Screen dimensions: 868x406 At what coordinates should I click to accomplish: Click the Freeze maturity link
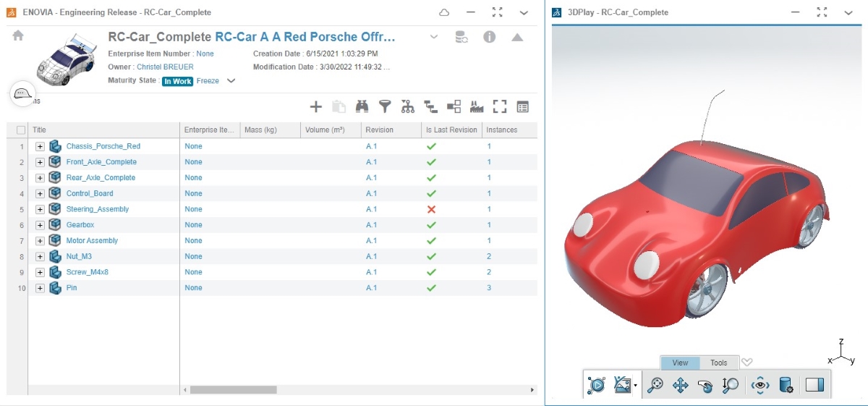(208, 81)
